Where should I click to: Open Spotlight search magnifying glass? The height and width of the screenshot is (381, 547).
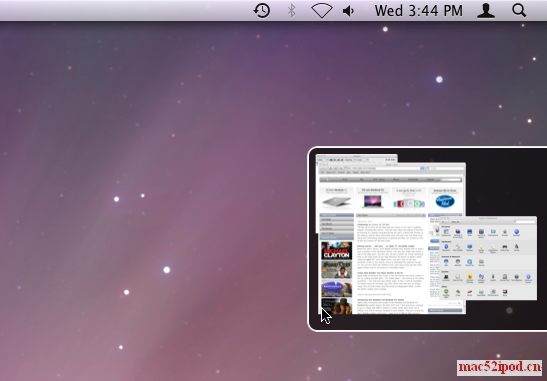point(519,10)
